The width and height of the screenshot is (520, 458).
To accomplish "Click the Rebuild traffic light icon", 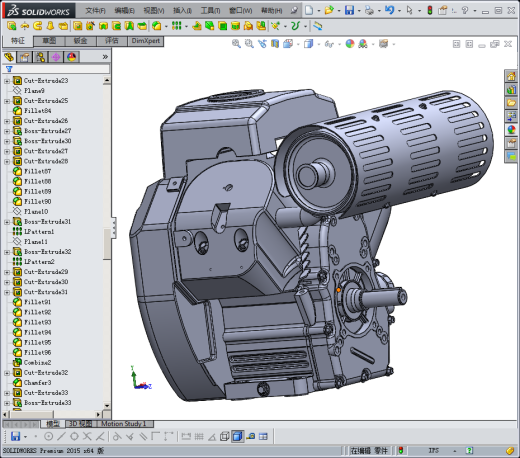I will [430, 10].
